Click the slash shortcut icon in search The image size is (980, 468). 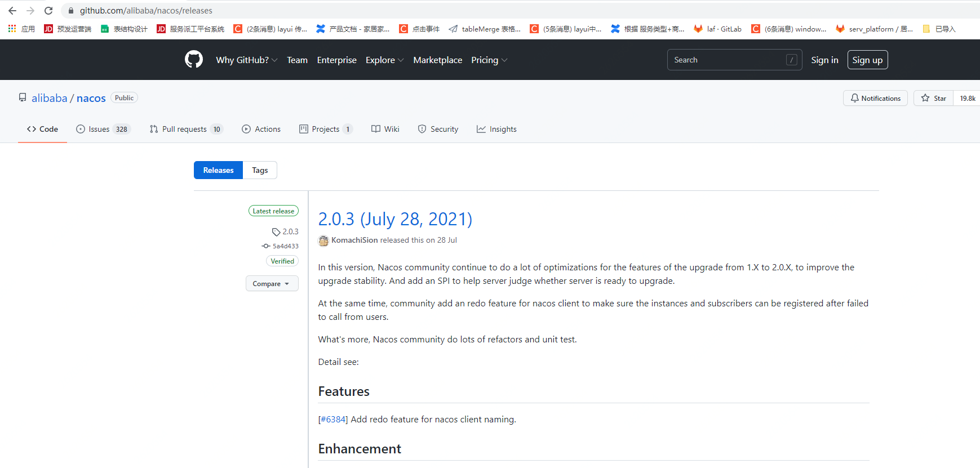click(x=792, y=60)
